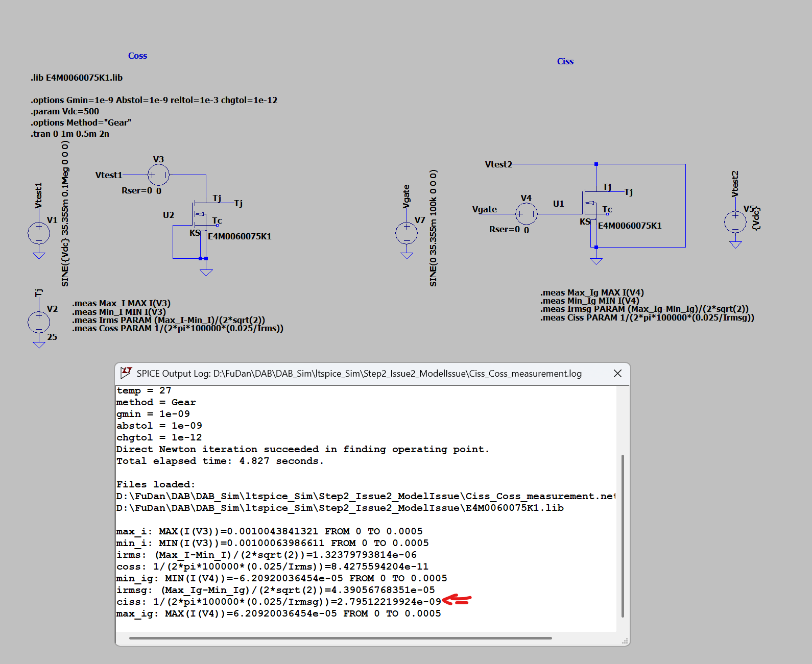Click the .tran 0 1m 0.5m 2n directive
The image size is (812, 664).
click(70, 134)
